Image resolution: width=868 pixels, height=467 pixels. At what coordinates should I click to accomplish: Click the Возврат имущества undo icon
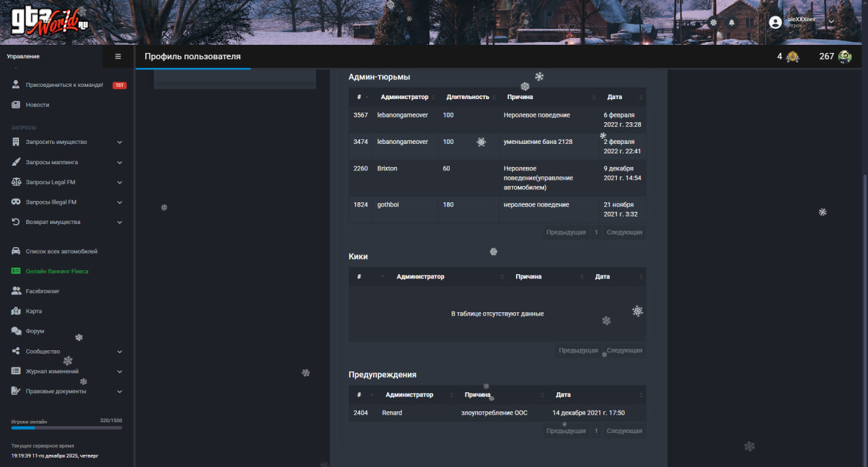(16, 222)
